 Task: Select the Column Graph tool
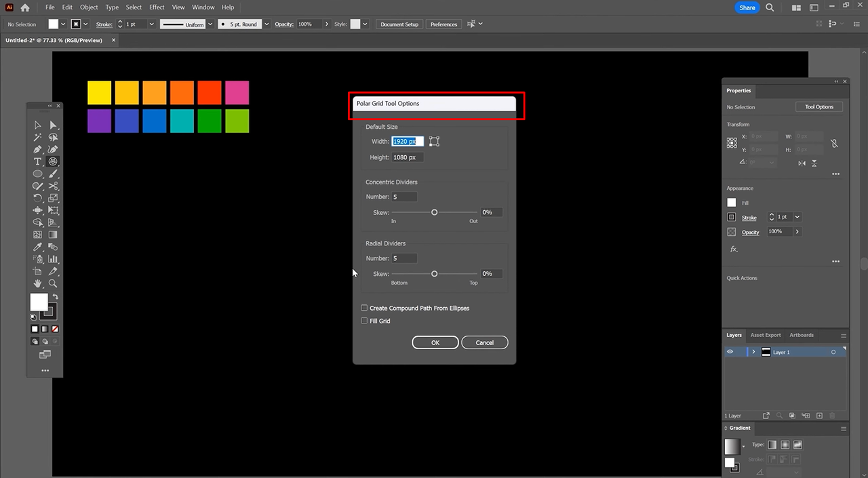(53, 260)
